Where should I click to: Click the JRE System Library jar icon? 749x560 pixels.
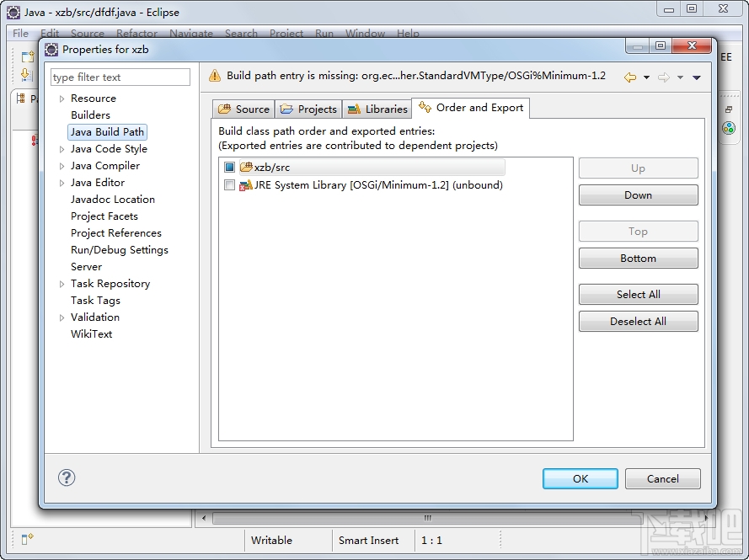pos(244,184)
